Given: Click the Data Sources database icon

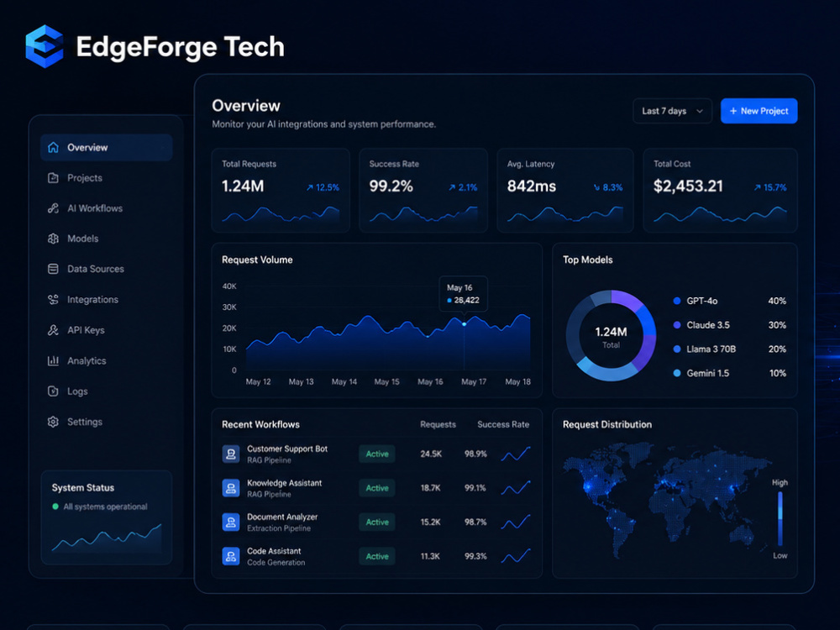Looking at the screenshot, I should 53,269.
